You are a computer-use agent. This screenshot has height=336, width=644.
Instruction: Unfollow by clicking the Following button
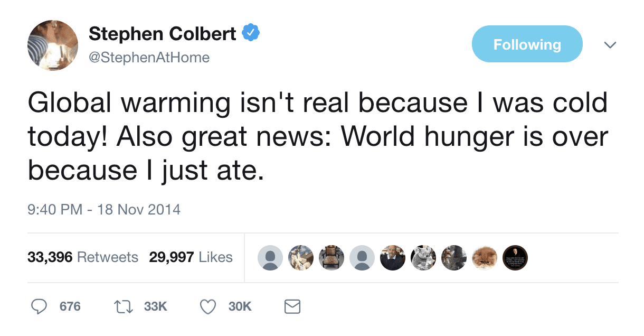[527, 44]
